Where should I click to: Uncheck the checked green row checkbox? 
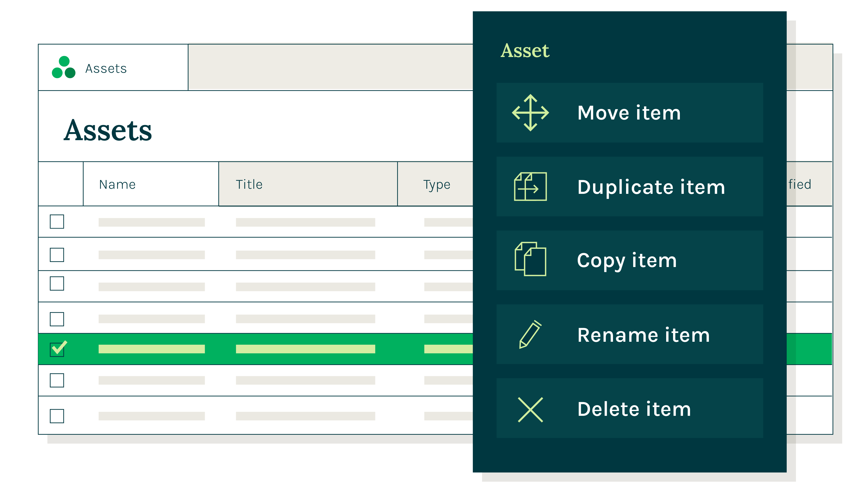[x=57, y=349]
